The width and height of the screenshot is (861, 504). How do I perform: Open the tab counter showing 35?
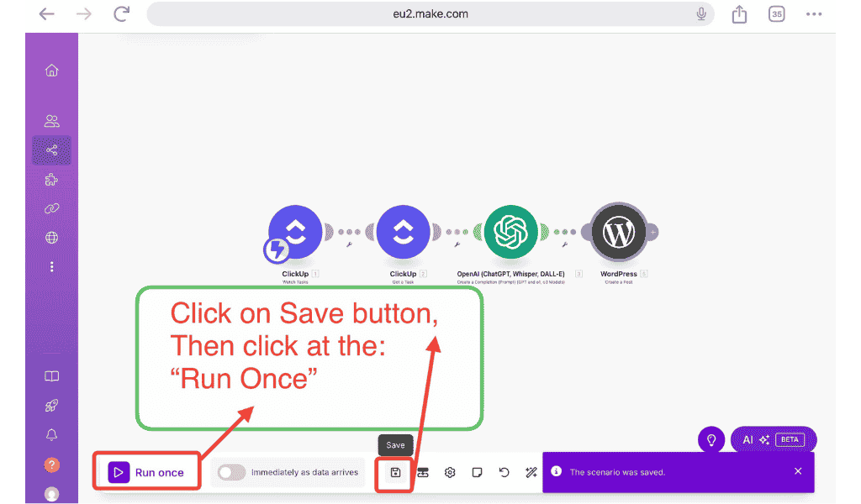point(776,14)
